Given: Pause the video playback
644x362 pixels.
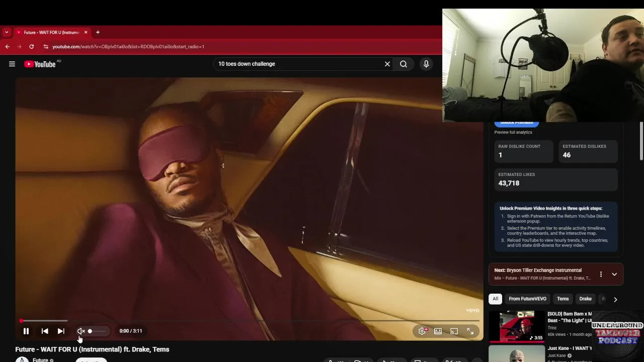Looking at the screenshot, I should (26, 331).
